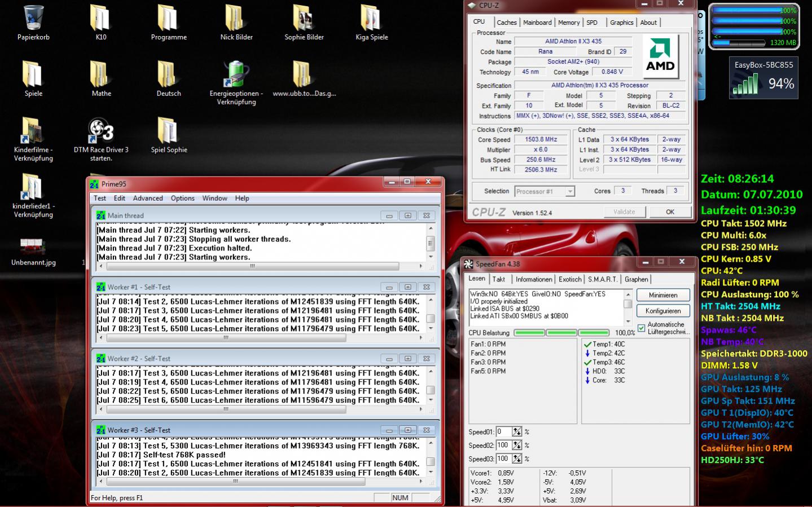
Task: Switch to the Mainboard tab in CPU-Z
Action: point(537,23)
